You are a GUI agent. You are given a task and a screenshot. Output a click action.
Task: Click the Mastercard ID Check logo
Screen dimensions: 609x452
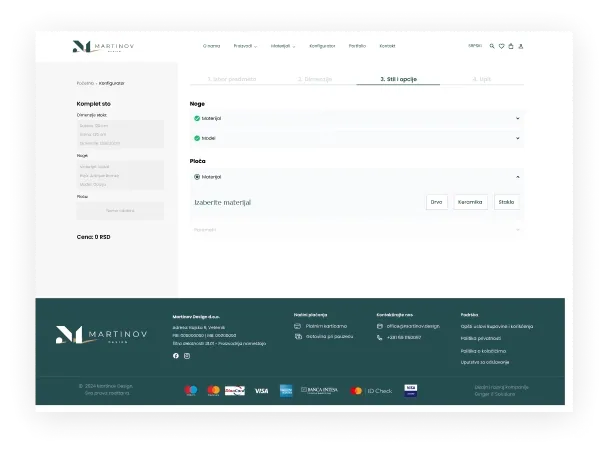(x=371, y=391)
